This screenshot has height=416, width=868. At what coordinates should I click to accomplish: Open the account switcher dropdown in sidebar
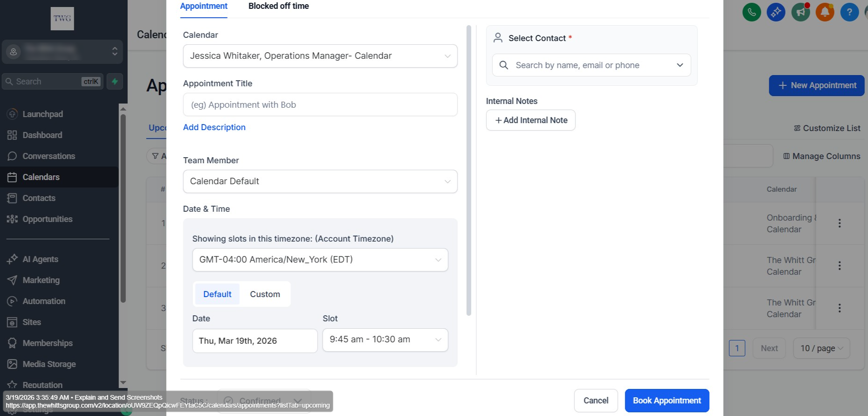point(62,51)
